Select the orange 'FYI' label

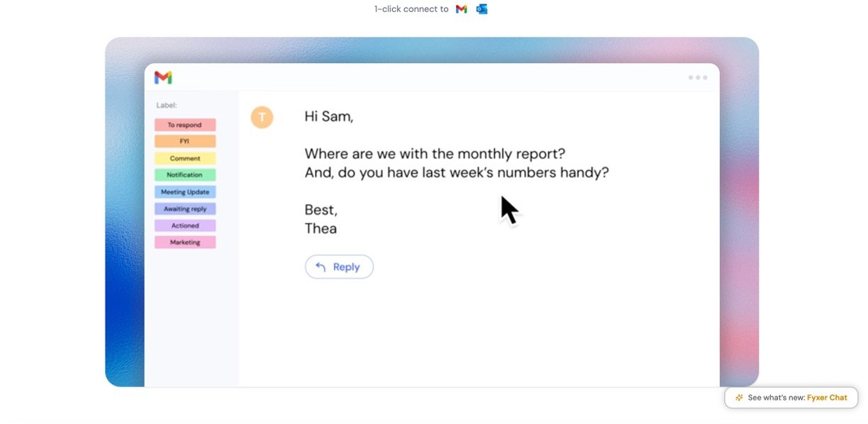(x=184, y=142)
